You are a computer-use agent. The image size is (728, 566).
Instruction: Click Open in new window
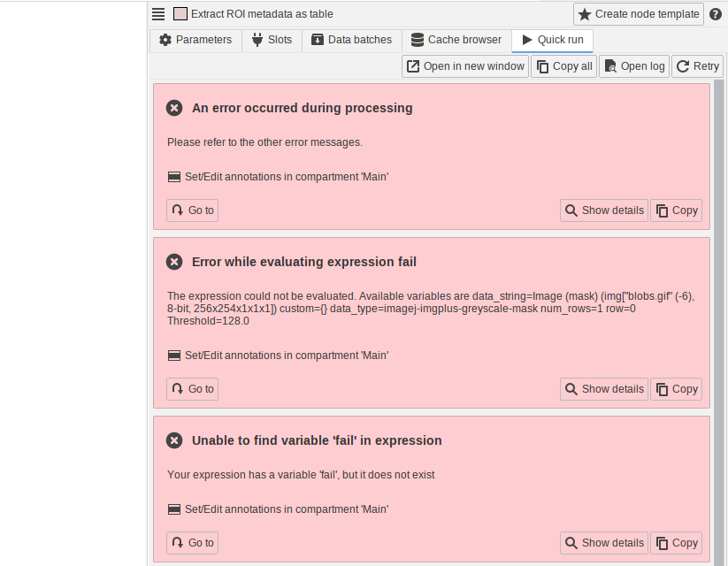pyautogui.click(x=465, y=66)
